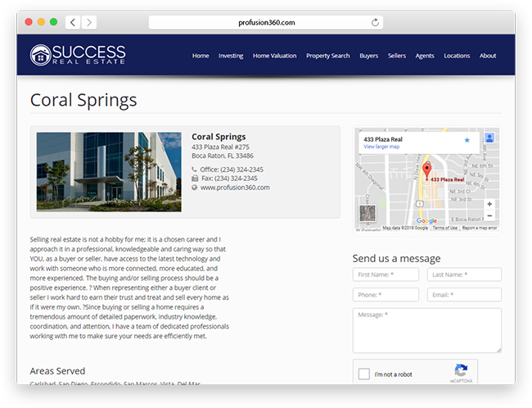Viewport: 532px width, 408px height.
Task: Click into the Phone input field
Action: tap(385, 295)
